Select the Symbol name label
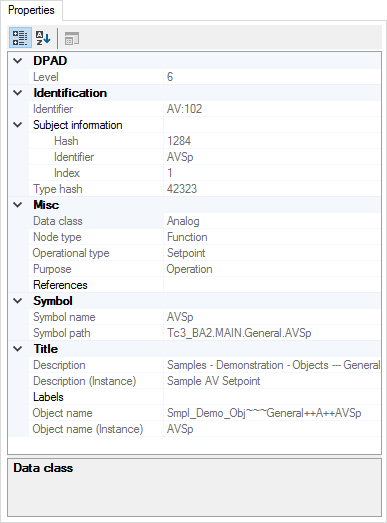387x523 pixels. 64,317
